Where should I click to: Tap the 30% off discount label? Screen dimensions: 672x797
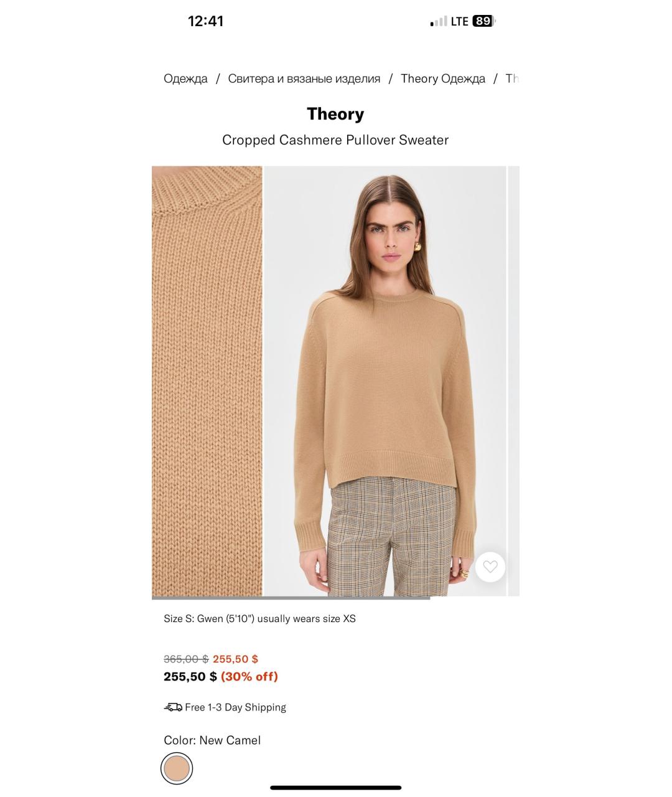click(250, 676)
